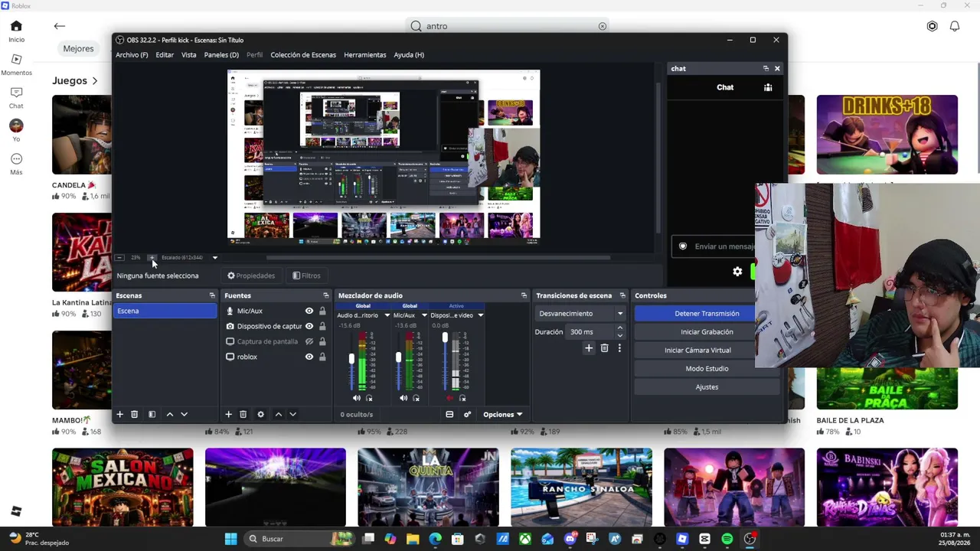Expand the Opciones menu in the audio mixer
980x551 pixels.
click(502, 414)
